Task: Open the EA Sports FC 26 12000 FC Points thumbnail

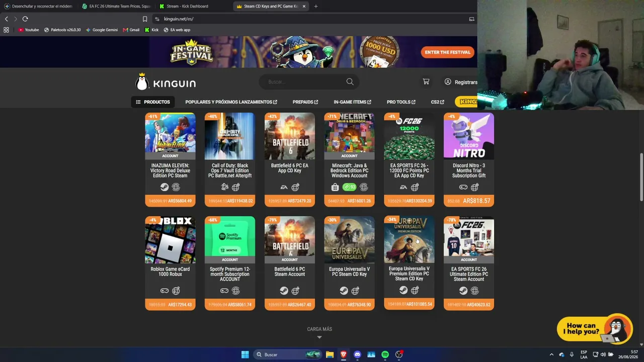Action: click(x=409, y=136)
